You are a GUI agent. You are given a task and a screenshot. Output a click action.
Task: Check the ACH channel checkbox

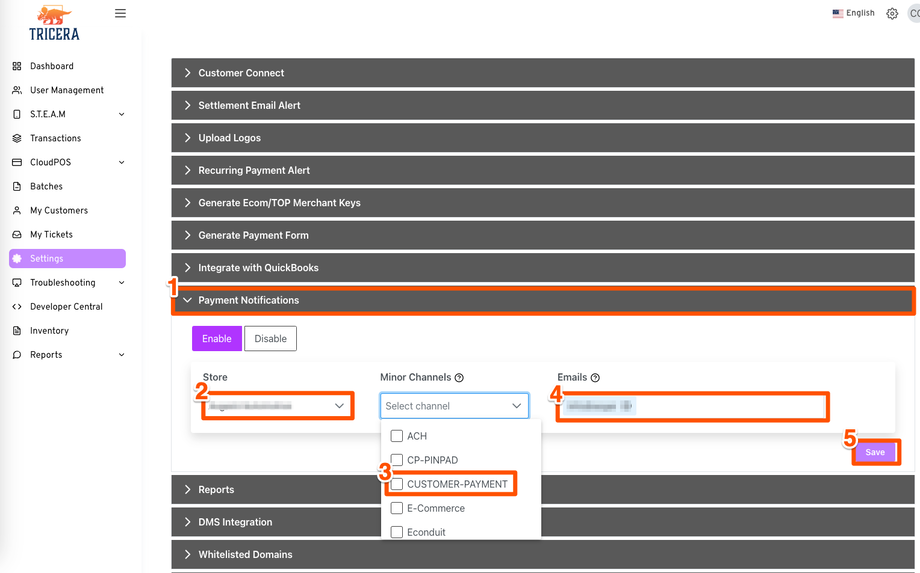click(x=397, y=436)
